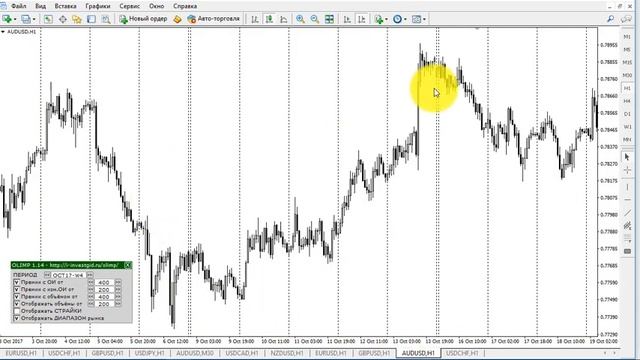Select the trendline drawing tool
The height and width of the screenshot is (360, 640).
627,213
